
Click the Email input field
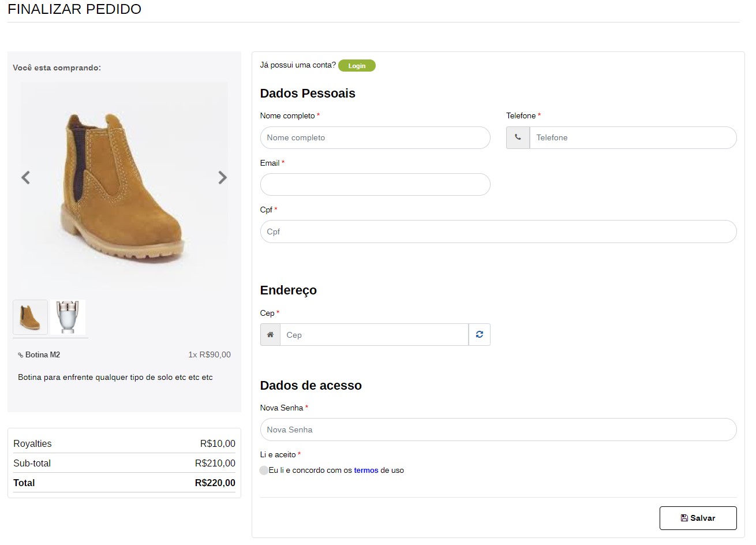(x=375, y=185)
